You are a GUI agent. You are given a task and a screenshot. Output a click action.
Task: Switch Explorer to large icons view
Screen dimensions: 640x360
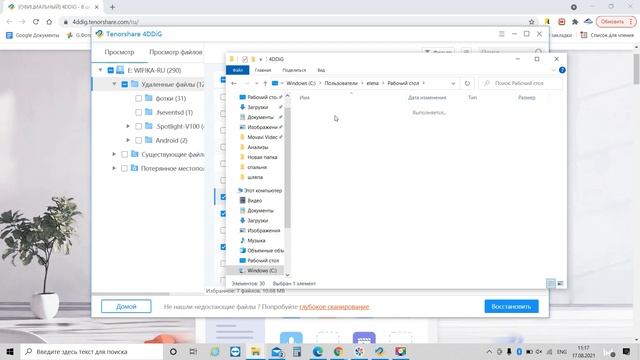click(x=560, y=283)
